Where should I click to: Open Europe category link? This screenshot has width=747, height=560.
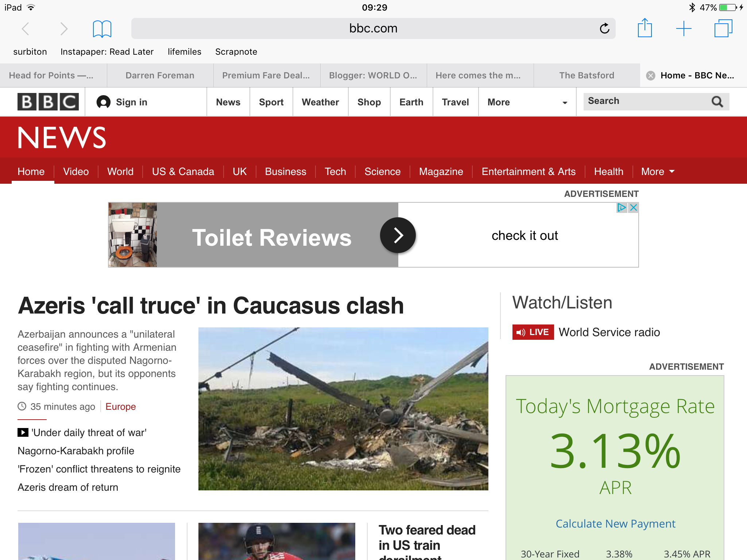pos(120,407)
